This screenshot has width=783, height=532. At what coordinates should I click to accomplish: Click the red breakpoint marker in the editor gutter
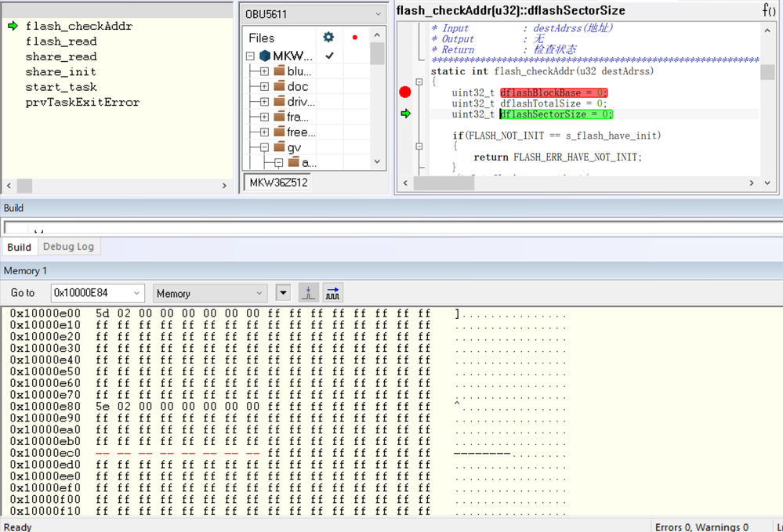click(x=405, y=92)
